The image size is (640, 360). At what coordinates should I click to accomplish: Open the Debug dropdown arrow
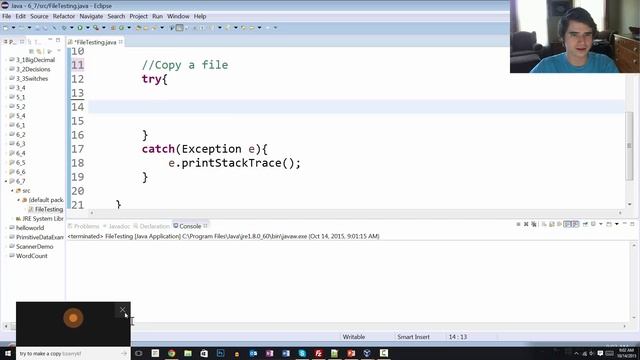pos(71,28)
